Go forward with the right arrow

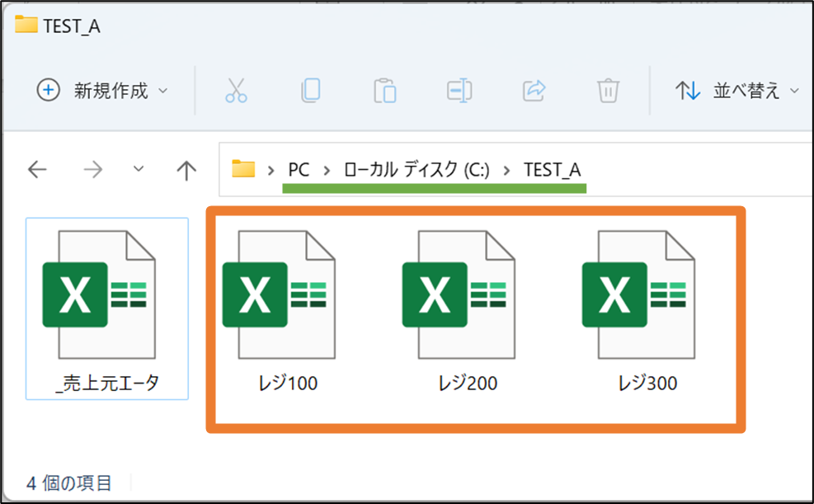click(x=93, y=169)
